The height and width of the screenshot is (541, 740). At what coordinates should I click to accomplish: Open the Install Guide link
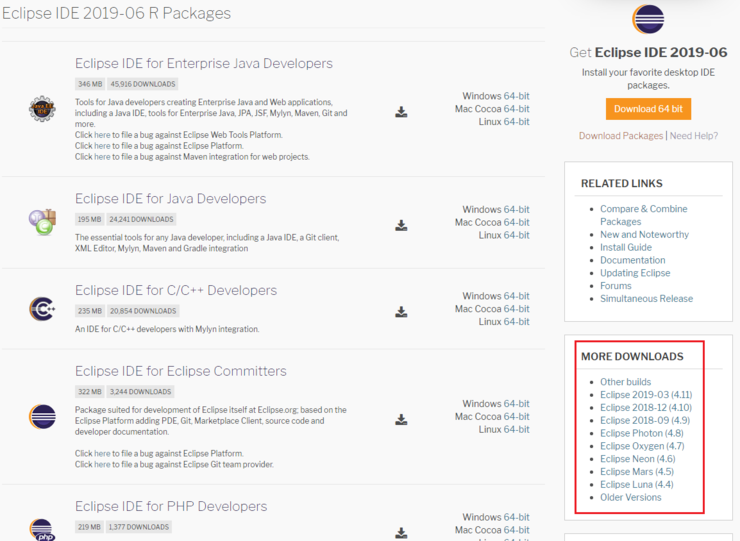(626, 247)
